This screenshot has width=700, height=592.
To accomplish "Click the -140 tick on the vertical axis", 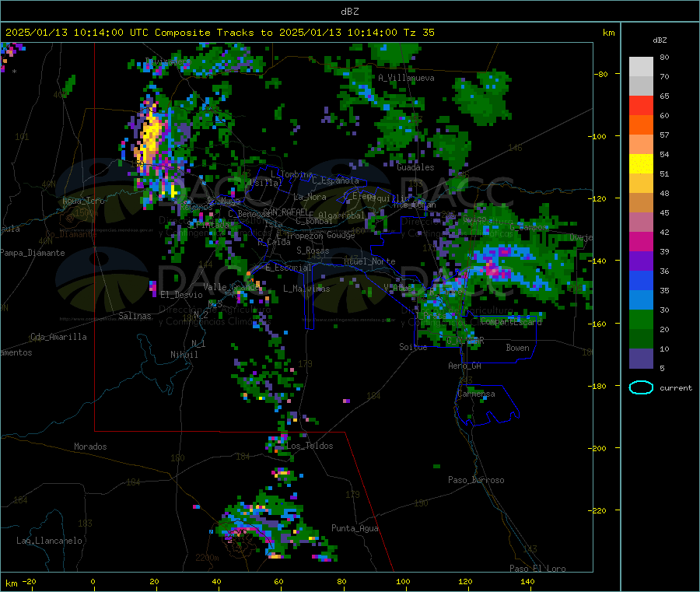I will 597,261.
